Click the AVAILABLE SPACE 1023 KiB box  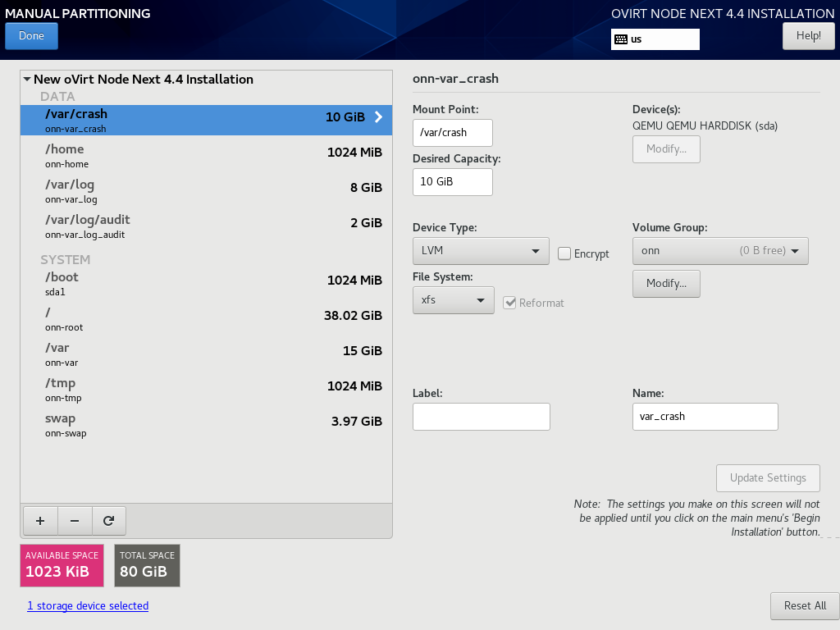pyautogui.click(x=62, y=565)
